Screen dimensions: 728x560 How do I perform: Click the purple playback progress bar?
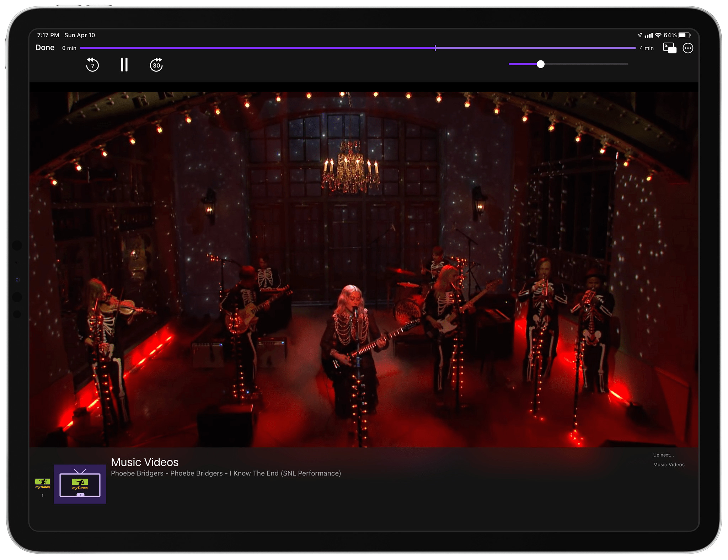click(x=358, y=48)
